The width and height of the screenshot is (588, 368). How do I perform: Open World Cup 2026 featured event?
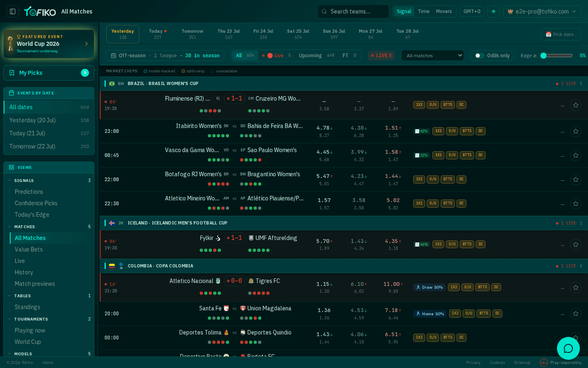[x=49, y=44]
